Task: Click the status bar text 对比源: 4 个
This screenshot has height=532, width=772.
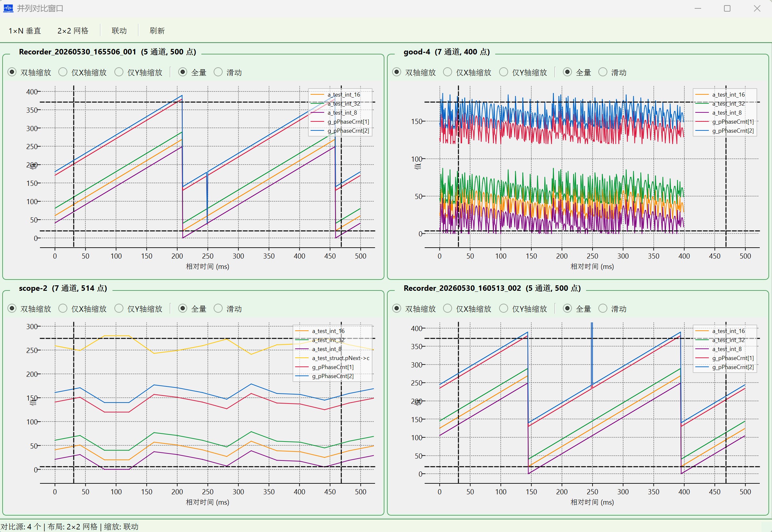Action: click(21, 527)
